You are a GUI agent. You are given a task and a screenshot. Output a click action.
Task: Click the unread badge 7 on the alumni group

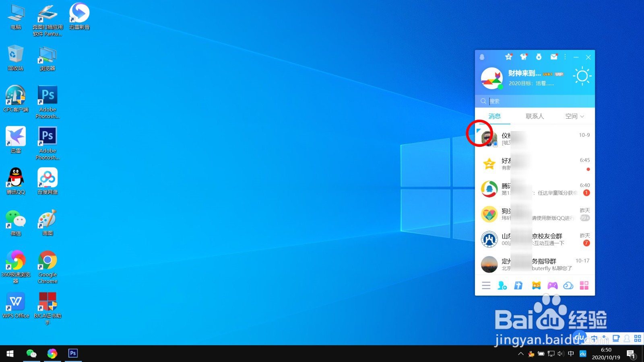click(x=586, y=243)
